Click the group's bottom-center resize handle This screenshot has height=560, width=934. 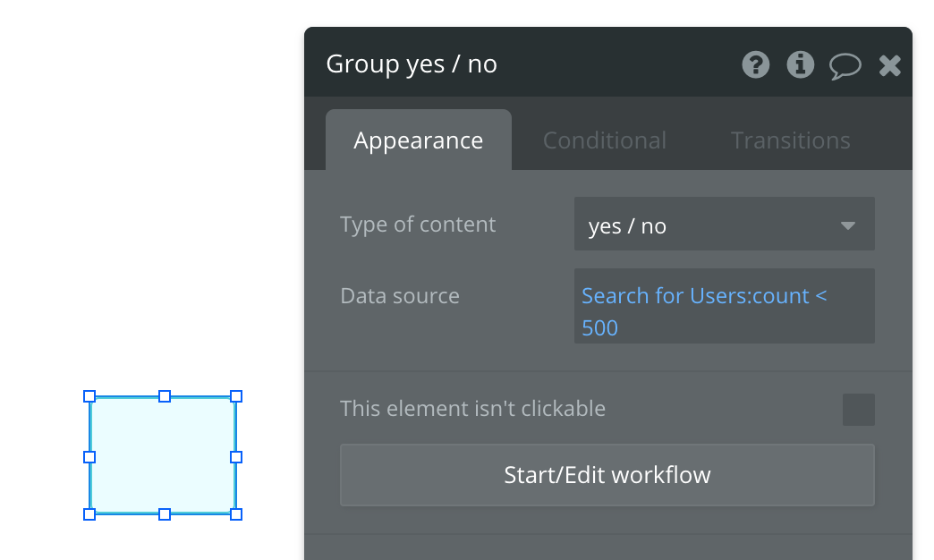click(165, 514)
